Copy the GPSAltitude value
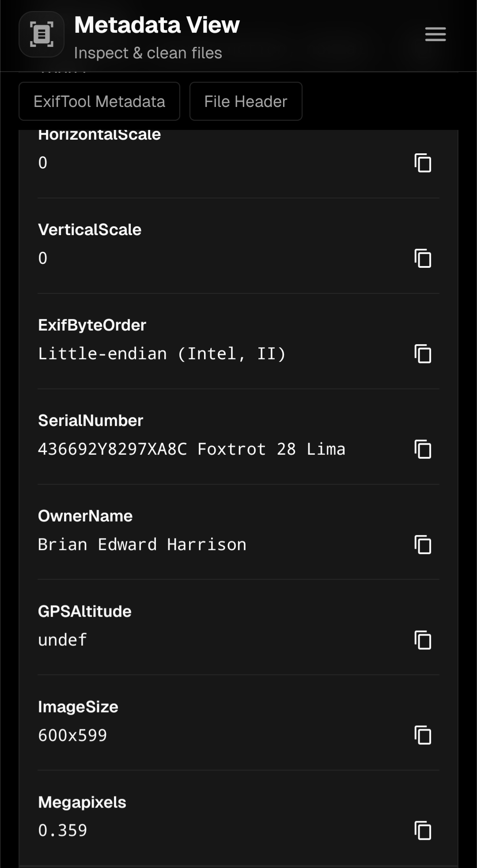 coord(423,640)
